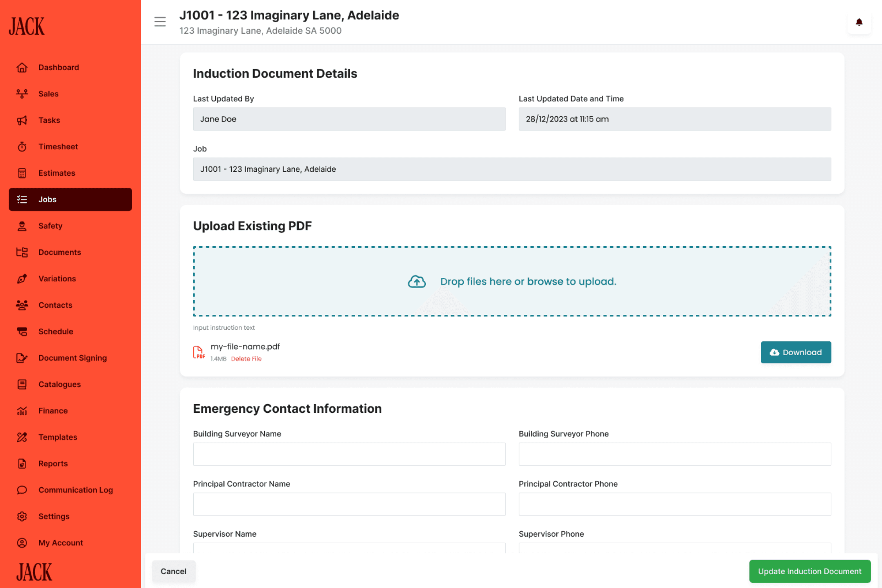Download the uploaded PDF file
This screenshot has width=882, height=588.
[795, 352]
